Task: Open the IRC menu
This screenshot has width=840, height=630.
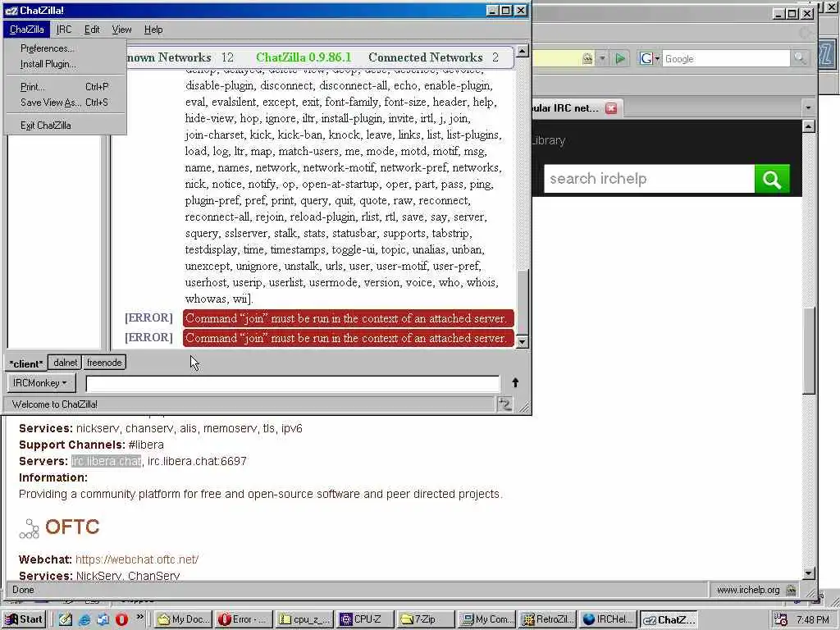Action: click(64, 30)
